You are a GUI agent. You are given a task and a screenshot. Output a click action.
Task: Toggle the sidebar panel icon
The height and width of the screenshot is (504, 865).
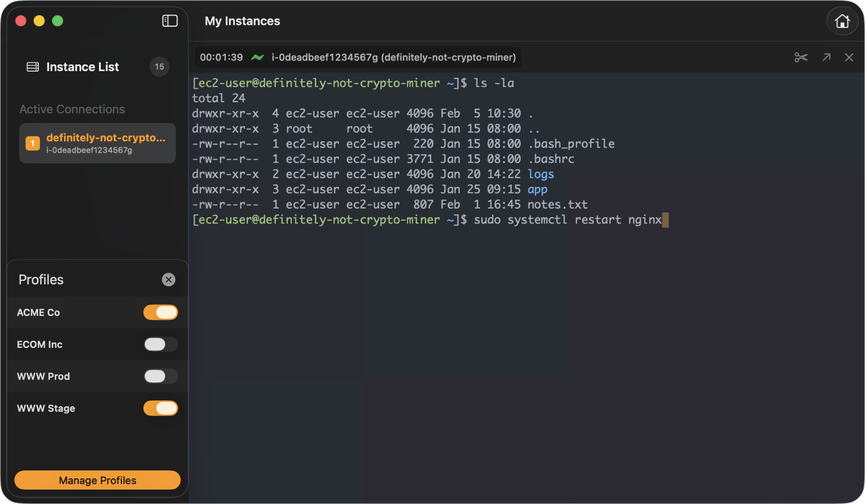pos(170,21)
